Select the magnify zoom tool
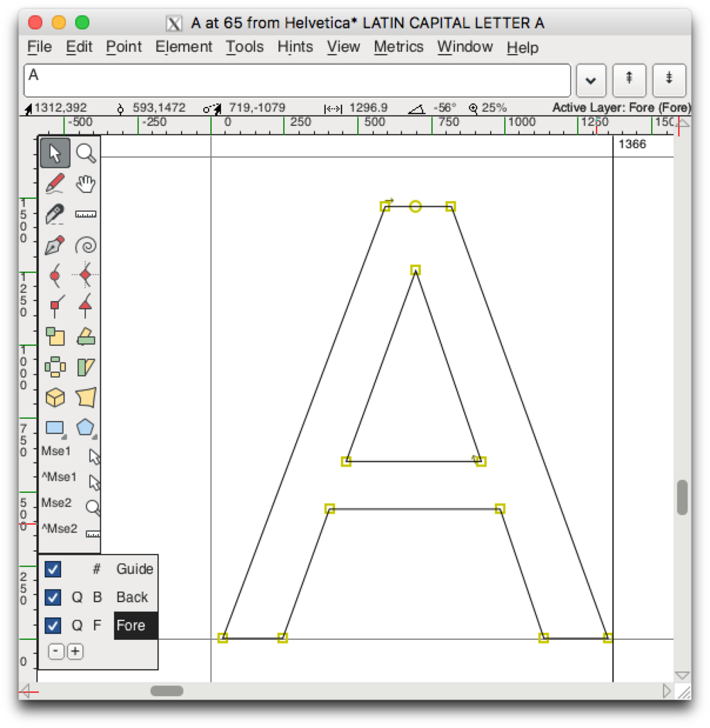The height and width of the screenshot is (728, 710). click(86, 153)
